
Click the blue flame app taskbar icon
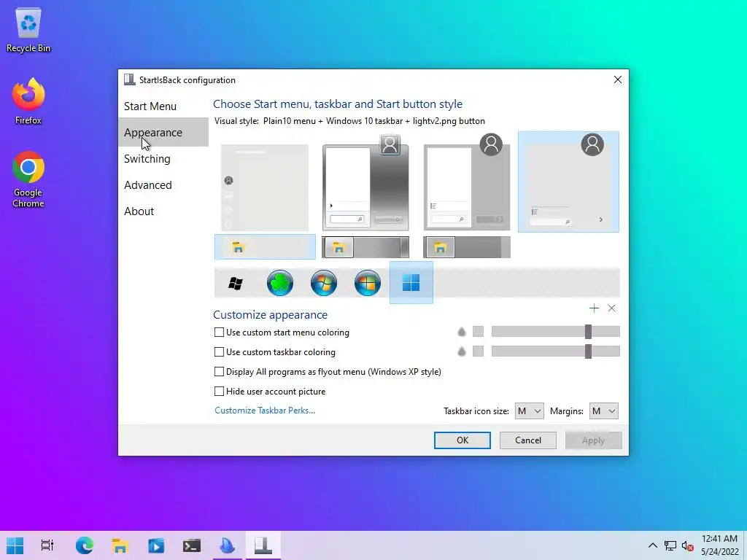pos(228,545)
